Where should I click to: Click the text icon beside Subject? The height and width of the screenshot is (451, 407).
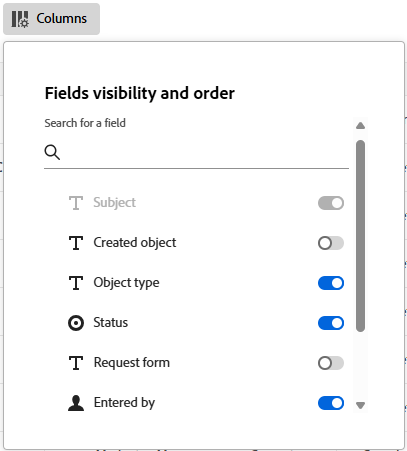(76, 203)
